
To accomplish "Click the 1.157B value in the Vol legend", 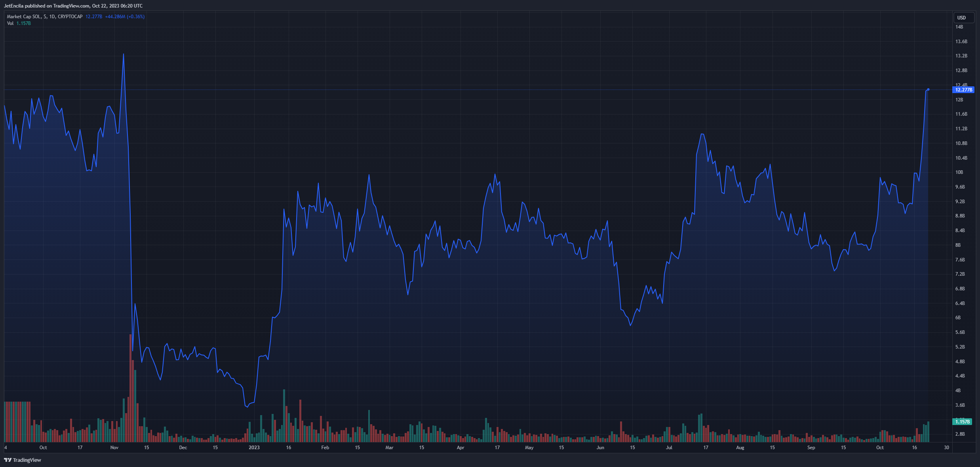I will [23, 23].
